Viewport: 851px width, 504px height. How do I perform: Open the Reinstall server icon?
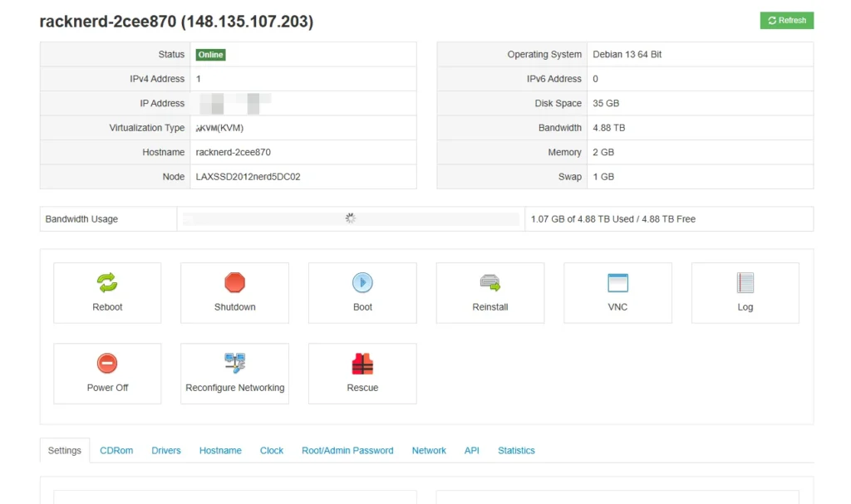coord(490,283)
